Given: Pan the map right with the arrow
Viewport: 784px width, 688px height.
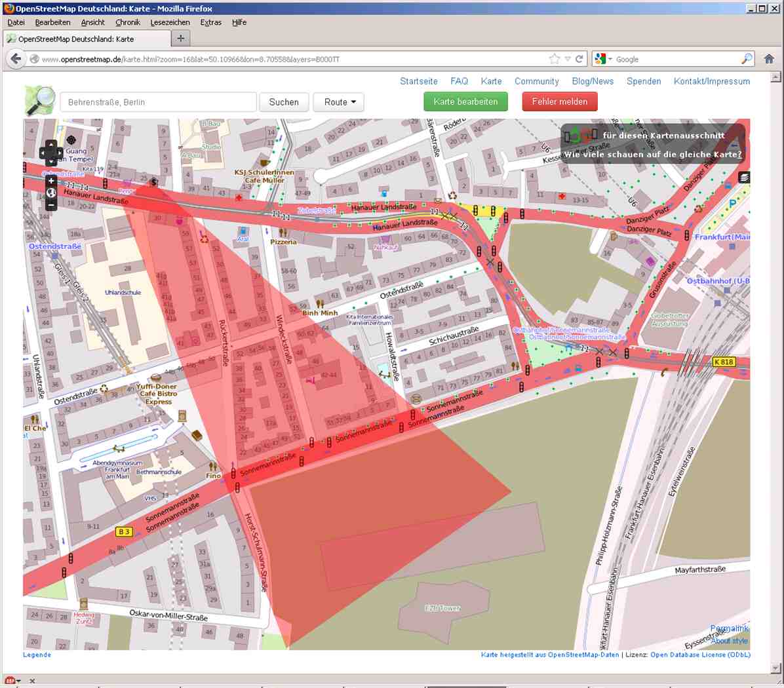Looking at the screenshot, I should point(60,153).
